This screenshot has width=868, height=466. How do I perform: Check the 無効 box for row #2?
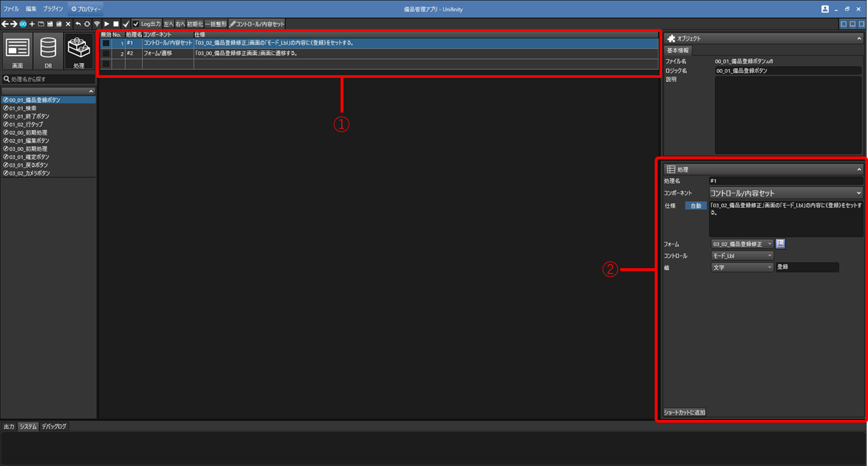click(x=106, y=54)
